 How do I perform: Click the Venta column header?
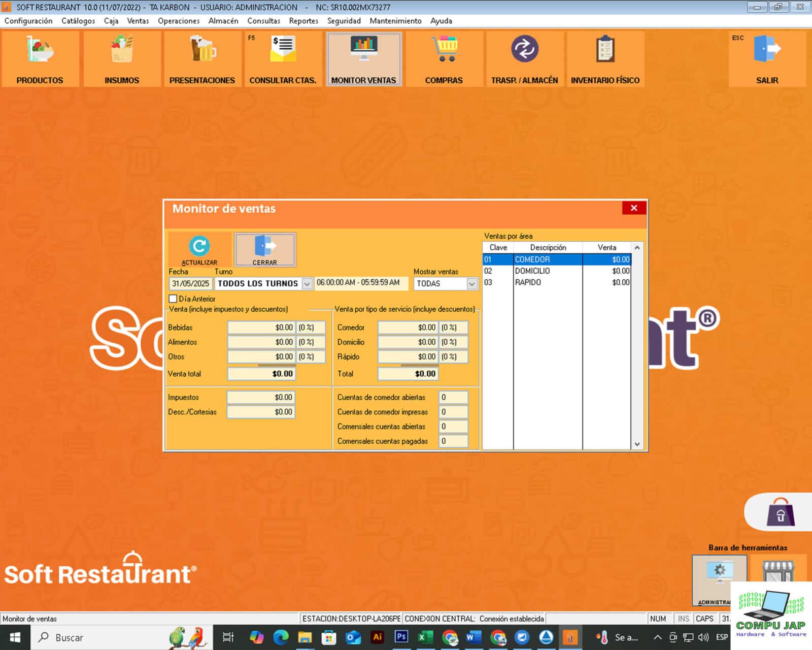coord(607,247)
